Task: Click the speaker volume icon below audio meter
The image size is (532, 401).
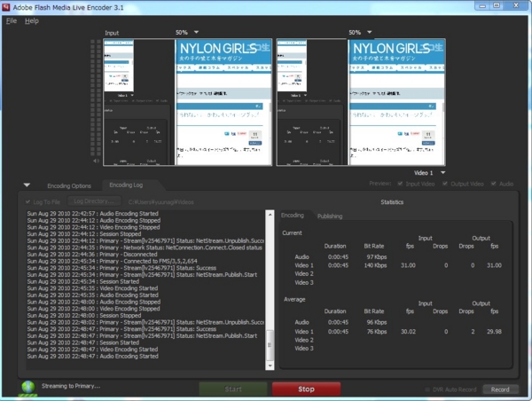Action: coord(97,161)
